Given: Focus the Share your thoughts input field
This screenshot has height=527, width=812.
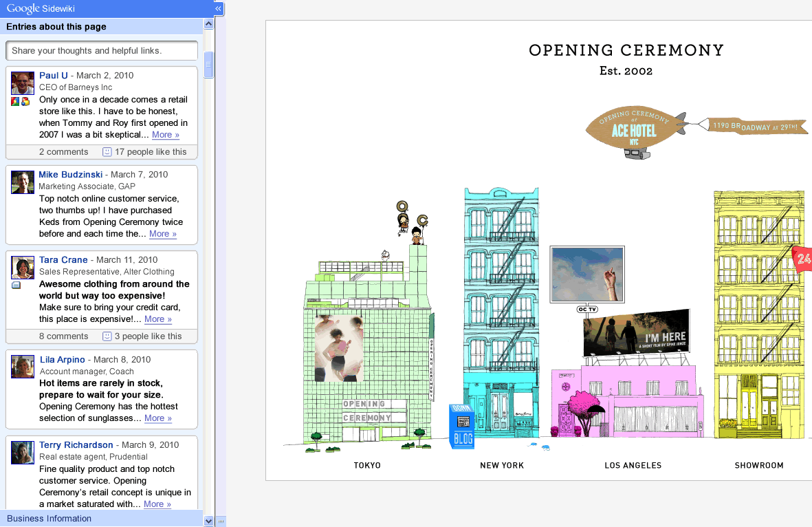Looking at the screenshot, I should [x=102, y=51].
